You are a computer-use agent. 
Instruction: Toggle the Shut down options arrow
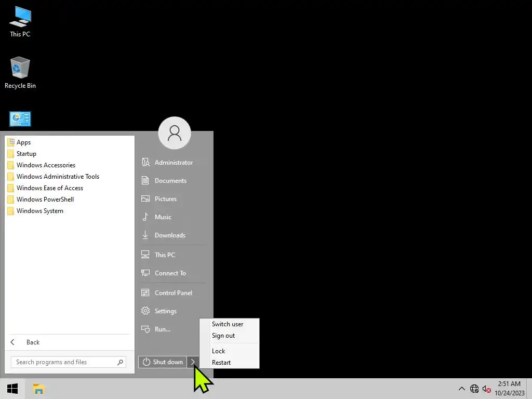193,362
